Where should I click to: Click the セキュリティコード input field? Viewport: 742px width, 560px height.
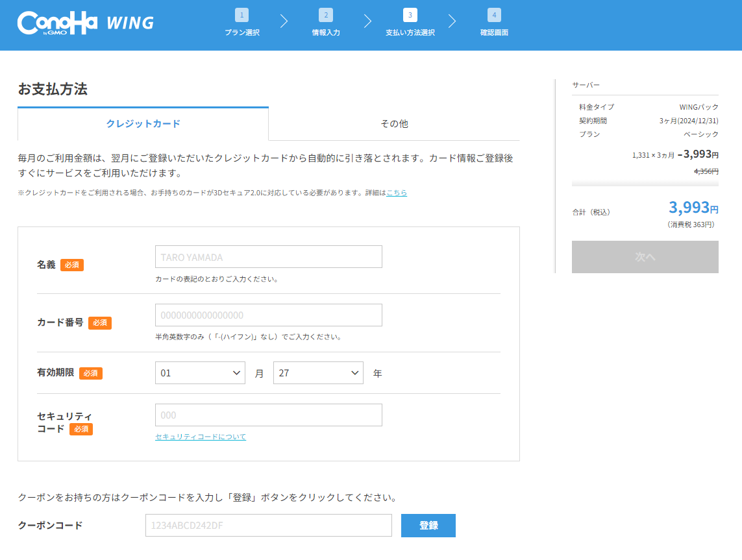(268, 415)
